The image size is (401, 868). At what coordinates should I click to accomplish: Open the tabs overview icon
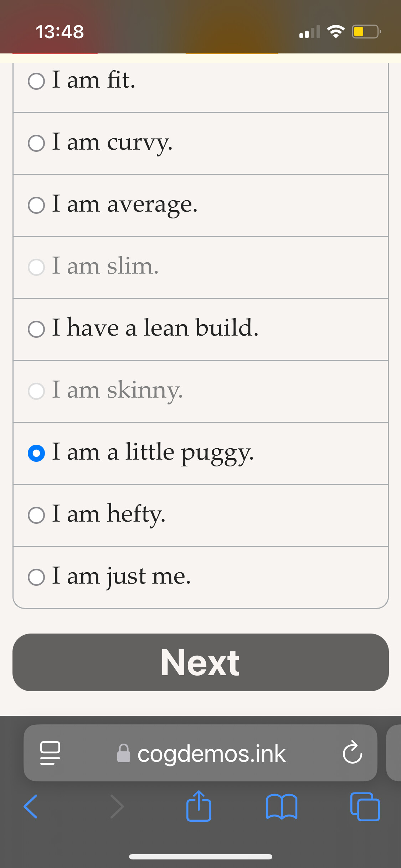(x=365, y=806)
